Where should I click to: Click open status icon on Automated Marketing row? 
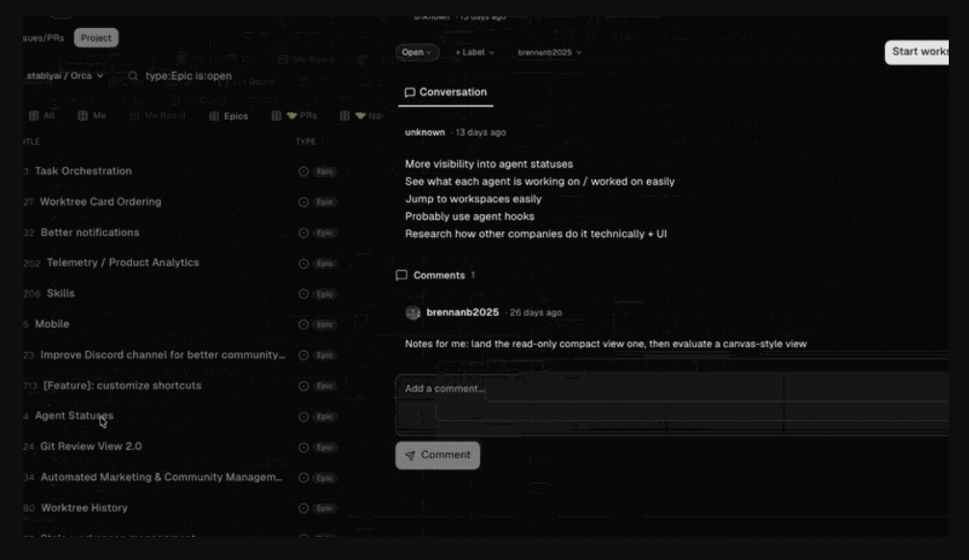[304, 478]
